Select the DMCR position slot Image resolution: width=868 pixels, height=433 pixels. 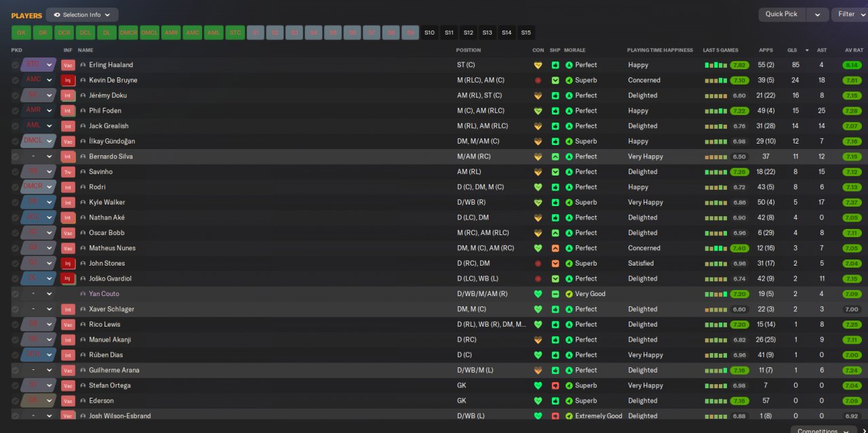point(128,33)
